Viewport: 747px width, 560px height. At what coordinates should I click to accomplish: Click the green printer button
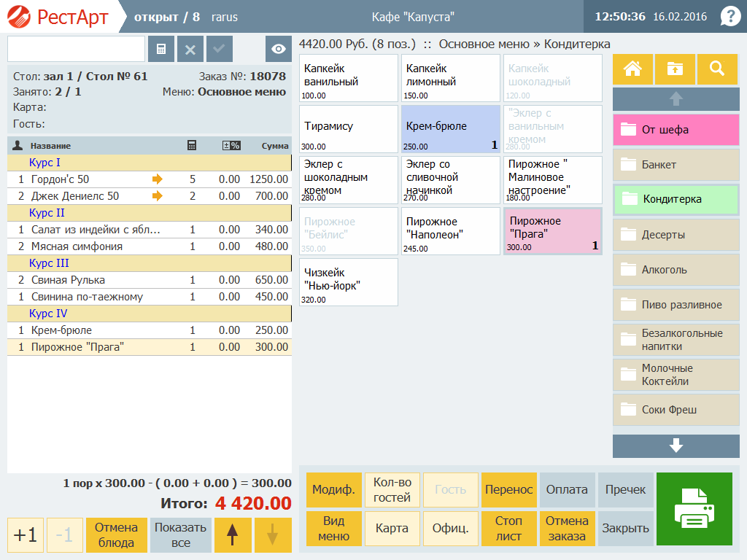(x=694, y=508)
